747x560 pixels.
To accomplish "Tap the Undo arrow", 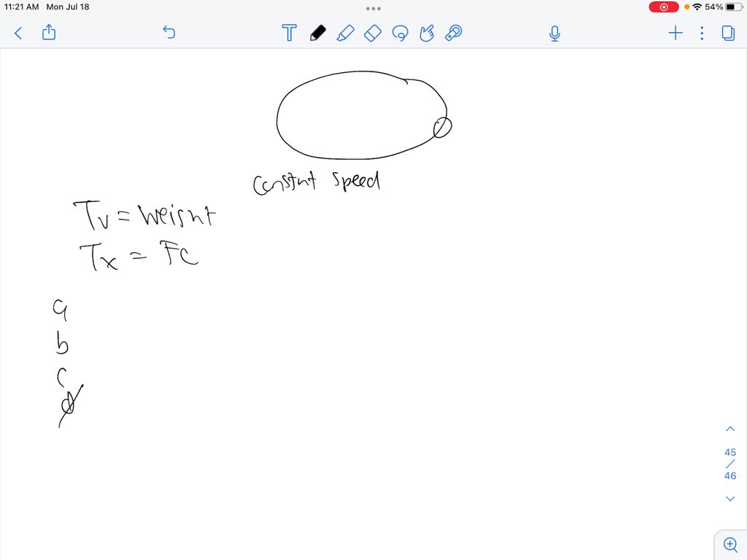I will point(169,33).
